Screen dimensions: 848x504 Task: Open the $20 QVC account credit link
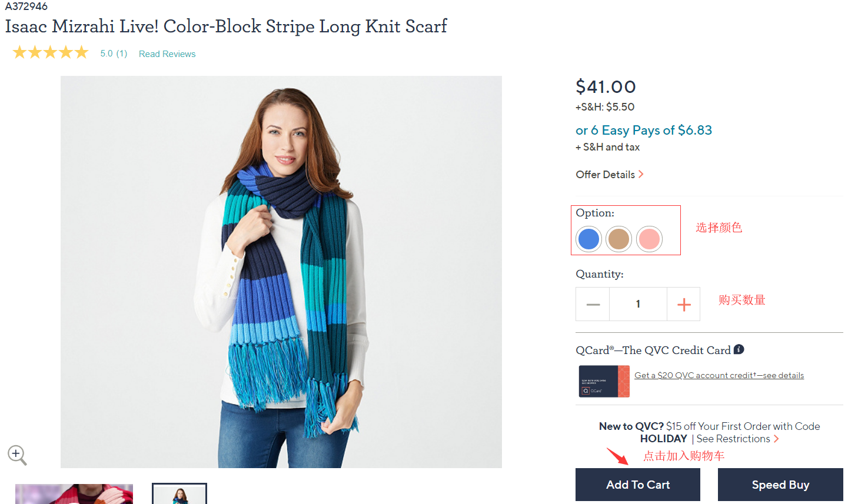[x=719, y=375]
